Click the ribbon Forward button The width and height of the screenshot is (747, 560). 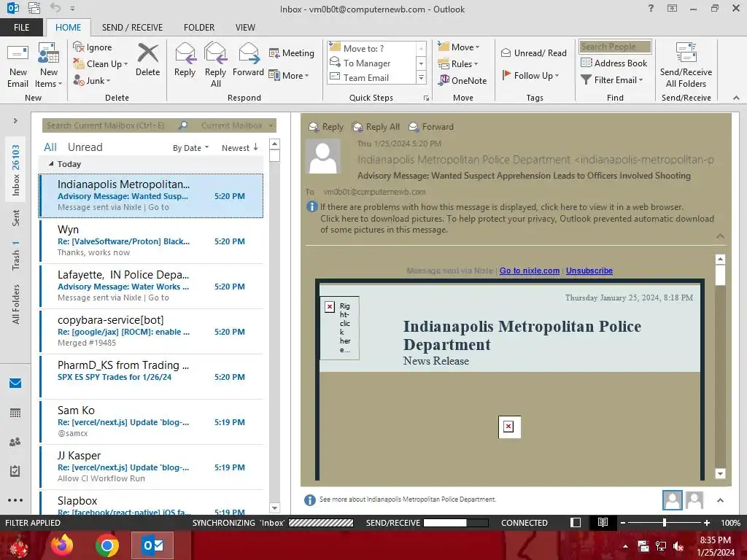248,60
